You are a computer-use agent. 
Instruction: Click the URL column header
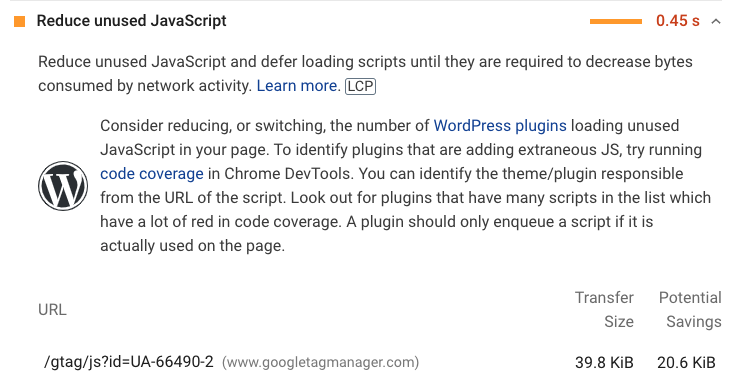point(52,310)
